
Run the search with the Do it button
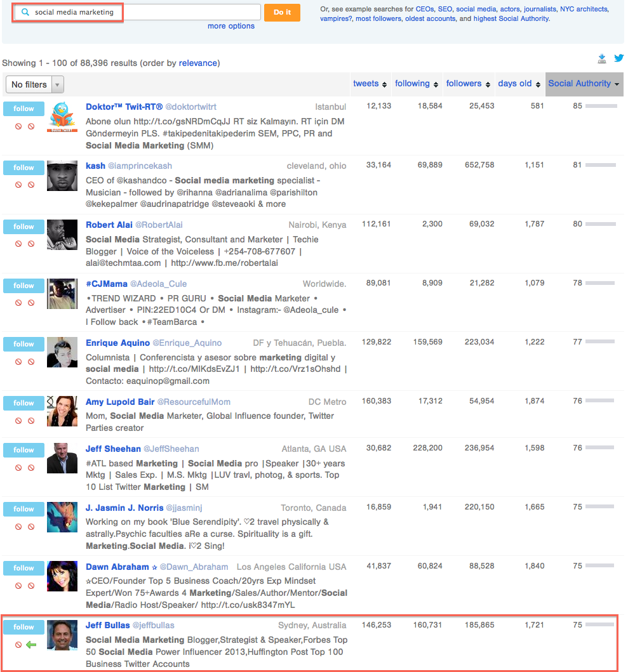point(282,13)
